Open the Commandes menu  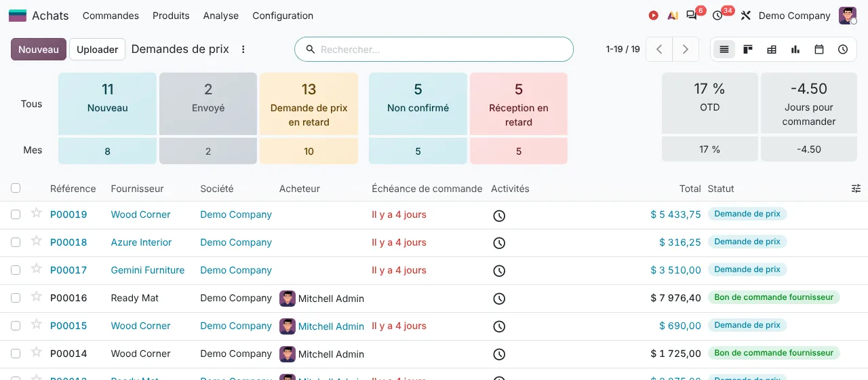click(111, 16)
